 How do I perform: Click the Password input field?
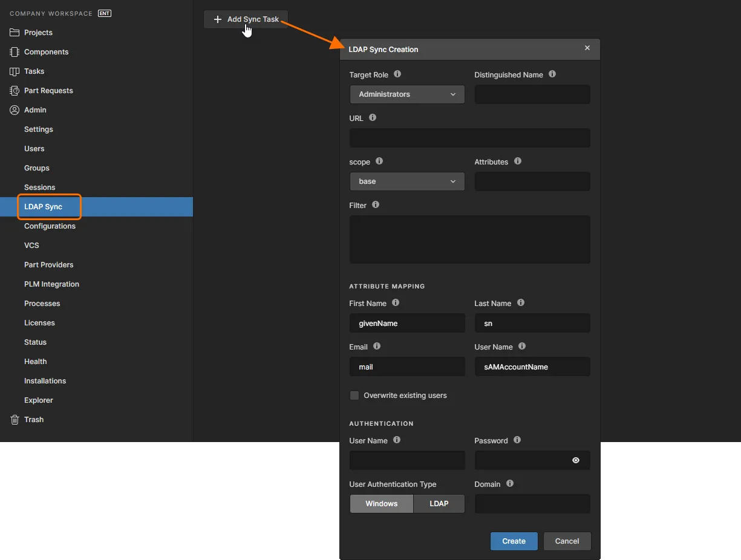(x=532, y=460)
